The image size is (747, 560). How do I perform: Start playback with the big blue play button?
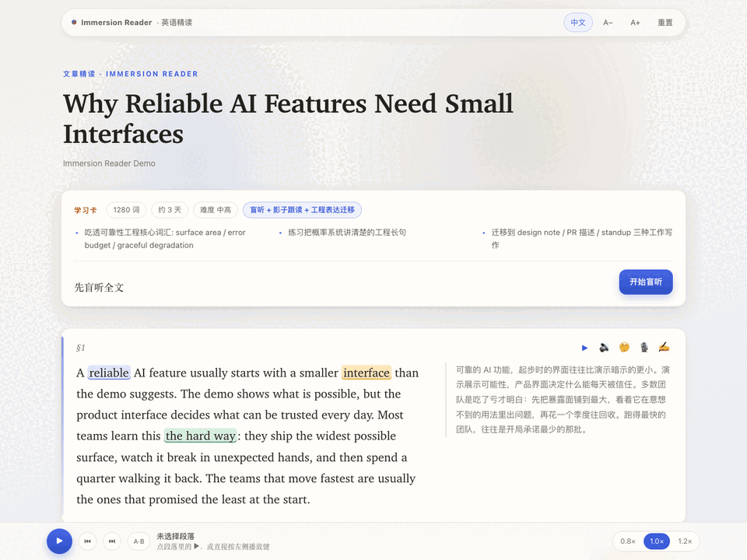tap(60, 541)
